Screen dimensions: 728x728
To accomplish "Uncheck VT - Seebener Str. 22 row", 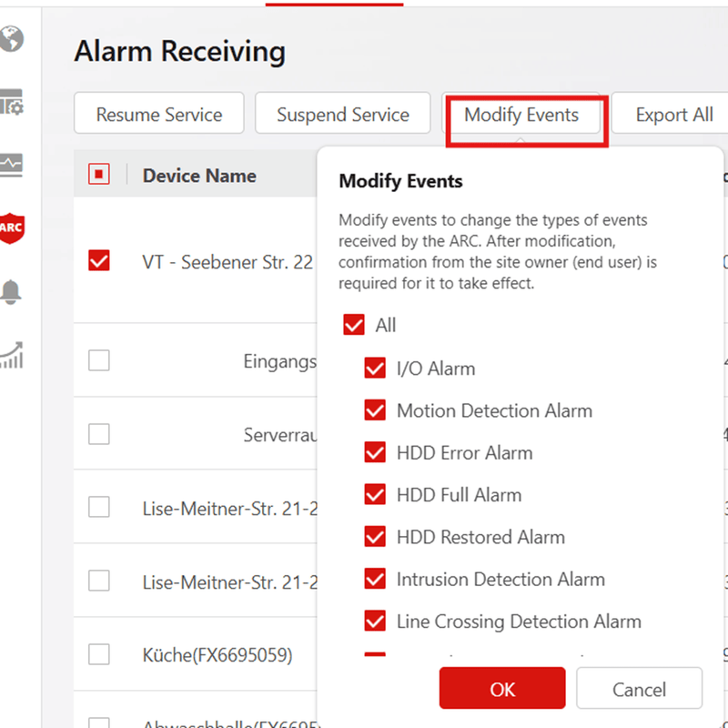I will [99, 260].
